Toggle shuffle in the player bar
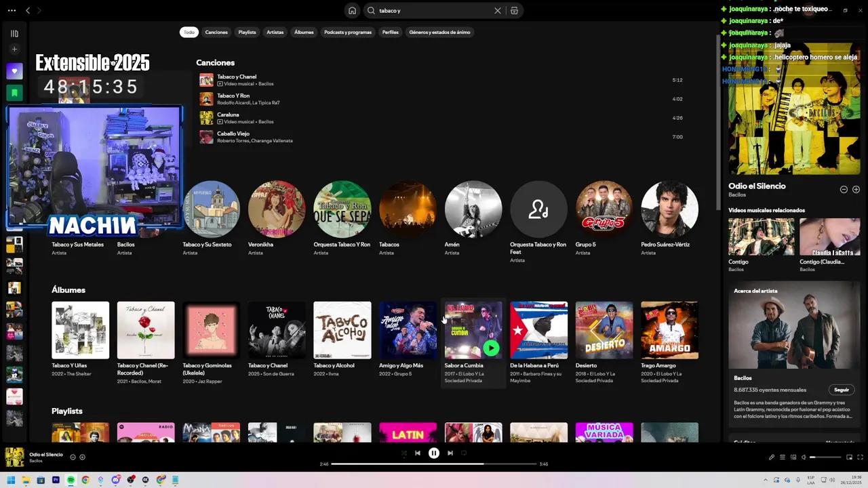This screenshot has width=868, height=488. [x=403, y=453]
